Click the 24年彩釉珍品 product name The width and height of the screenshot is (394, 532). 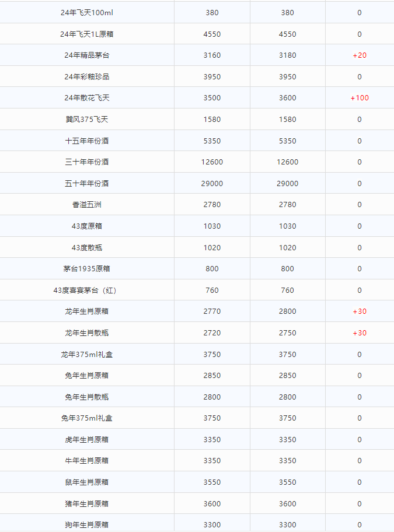pos(87,76)
